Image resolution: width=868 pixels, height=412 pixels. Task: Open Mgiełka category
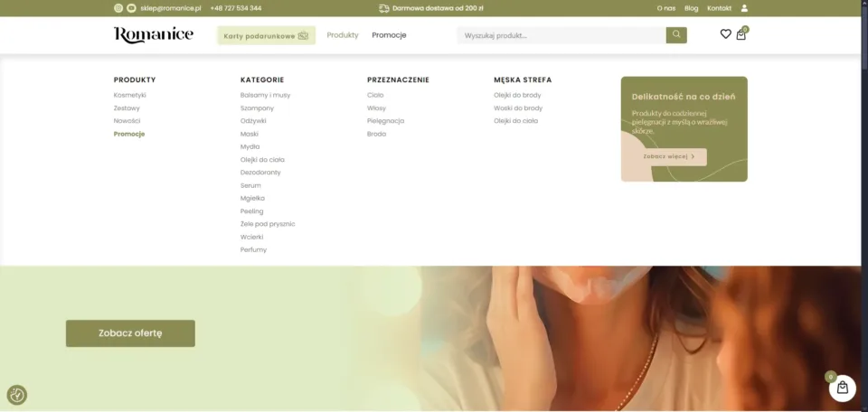click(x=252, y=198)
